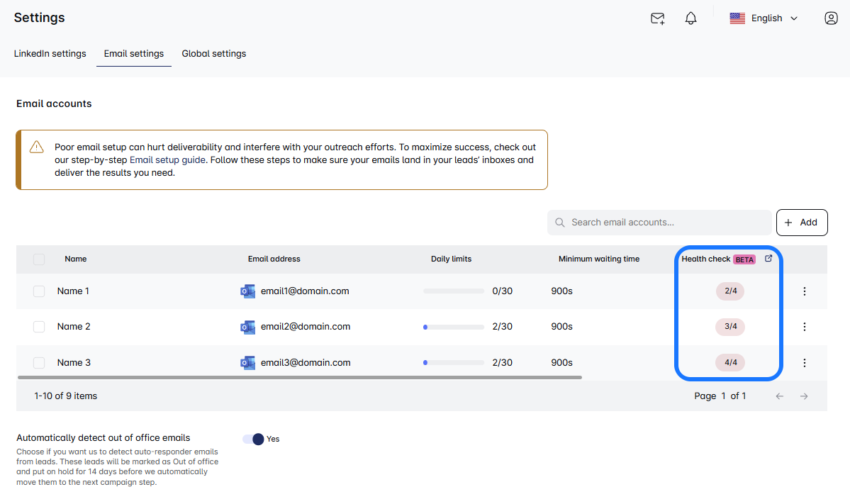
Task: Open Health check external link icon
Action: [x=768, y=259]
